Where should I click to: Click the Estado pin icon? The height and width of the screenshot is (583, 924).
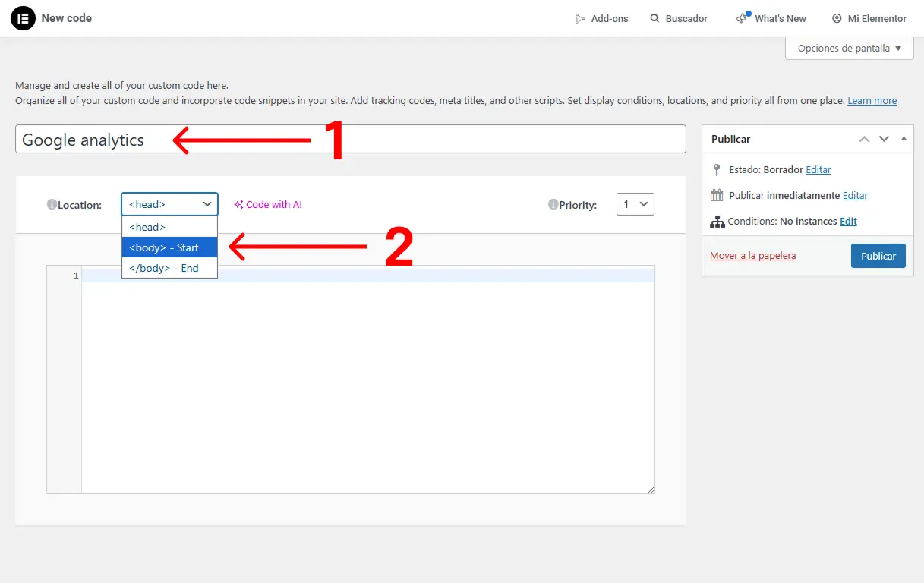click(717, 170)
